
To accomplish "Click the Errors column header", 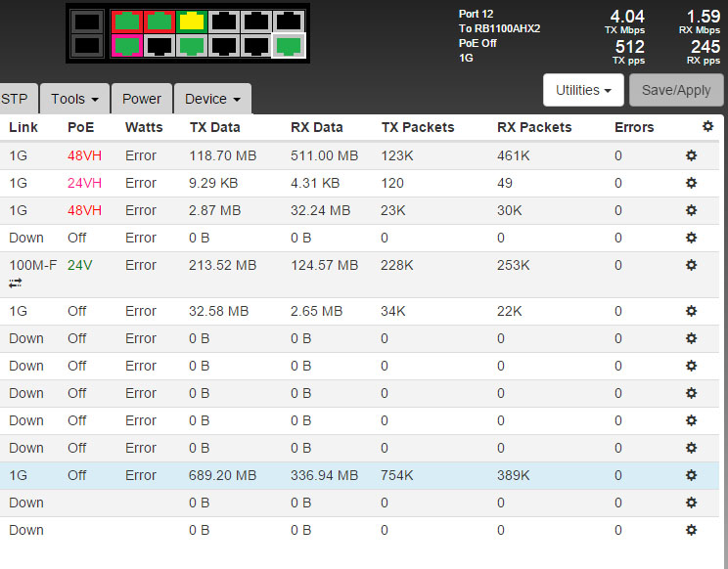I will [634, 127].
